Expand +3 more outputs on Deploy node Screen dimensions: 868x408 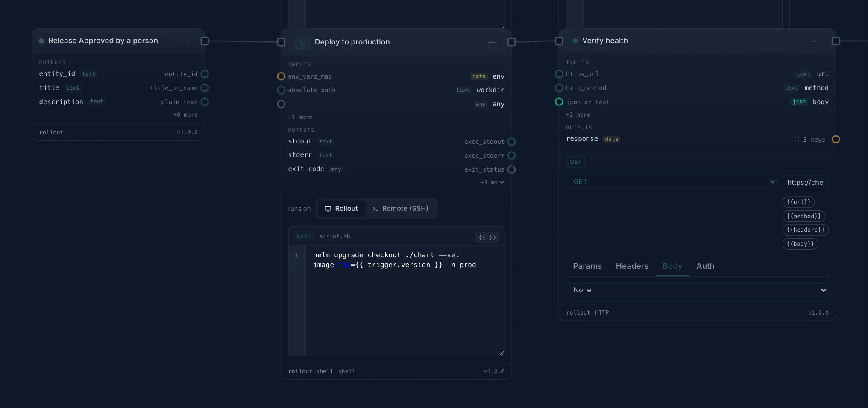point(492,182)
